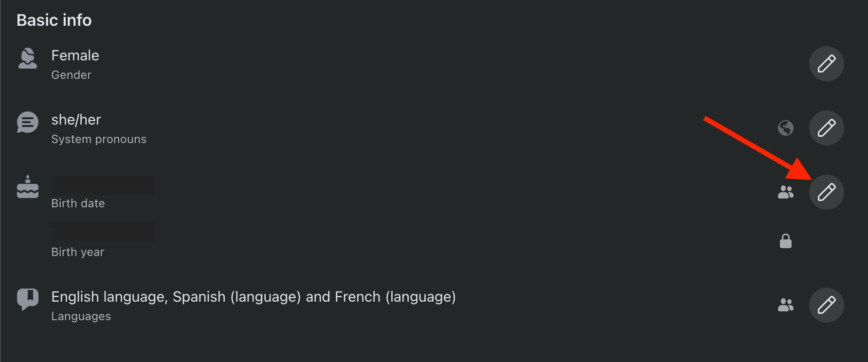The image size is (868, 362).
Task: Click the edit pencil for Gender
Action: click(826, 64)
